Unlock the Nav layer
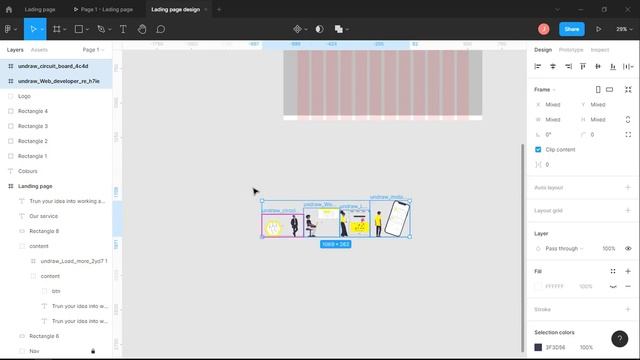The height and width of the screenshot is (360, 640). click(x=93, y=351)
